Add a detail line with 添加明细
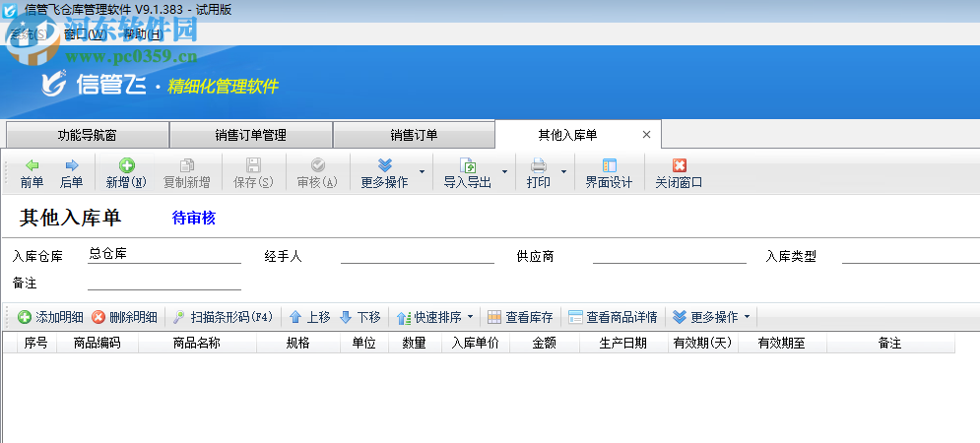The image size is (980, 443). [50, 317]
